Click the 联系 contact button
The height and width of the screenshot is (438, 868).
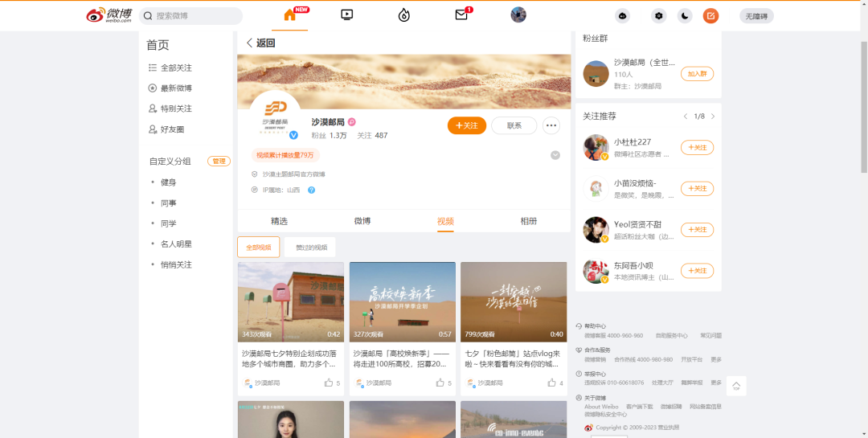pos(514,125)
